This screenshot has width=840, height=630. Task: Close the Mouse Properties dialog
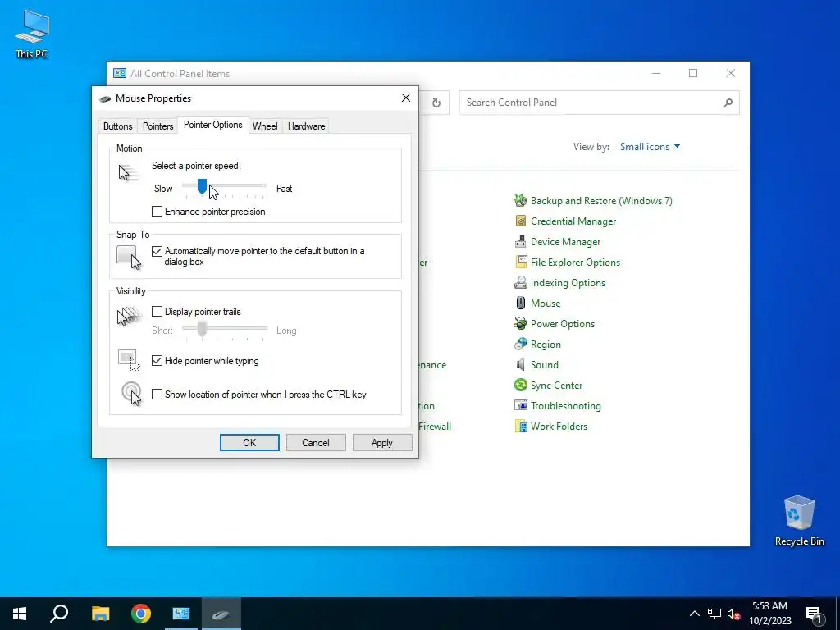[x=406, y=98]
